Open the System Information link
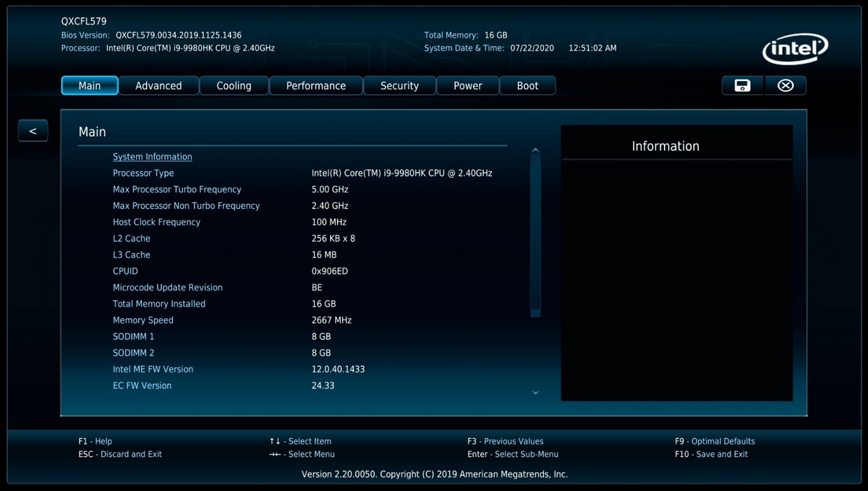Viewport: 868px width, 491px height. point(153,156)
